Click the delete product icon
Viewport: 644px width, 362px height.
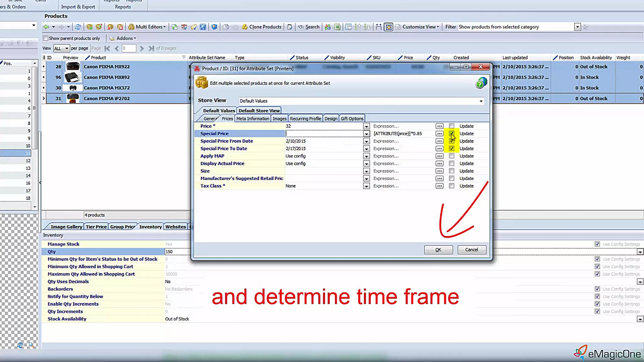click(x=120, y=27)
